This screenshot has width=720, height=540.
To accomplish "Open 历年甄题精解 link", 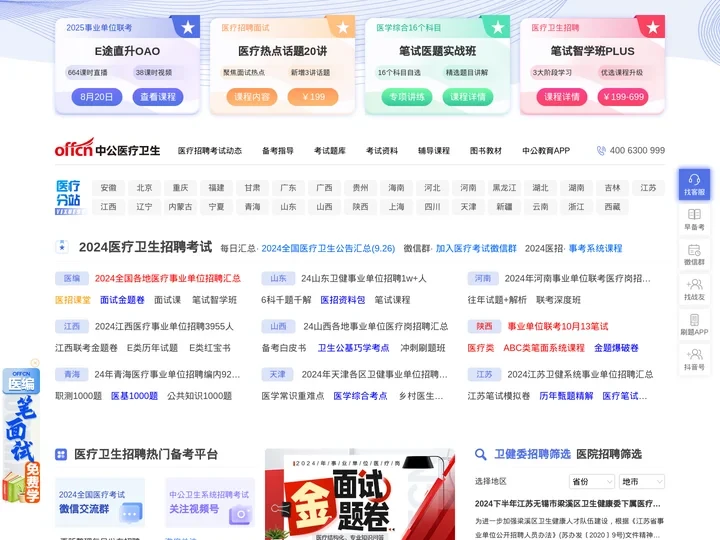I will (566, 396).
